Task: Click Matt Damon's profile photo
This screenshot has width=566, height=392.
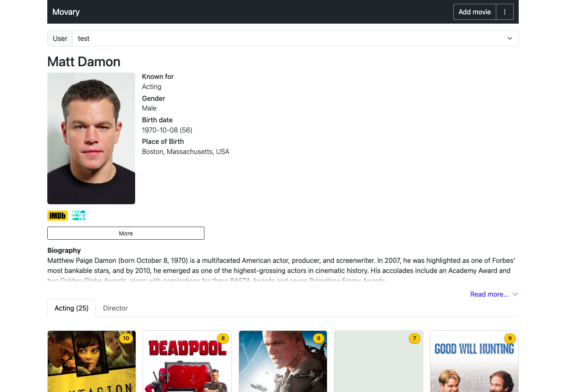Action: 91,138
